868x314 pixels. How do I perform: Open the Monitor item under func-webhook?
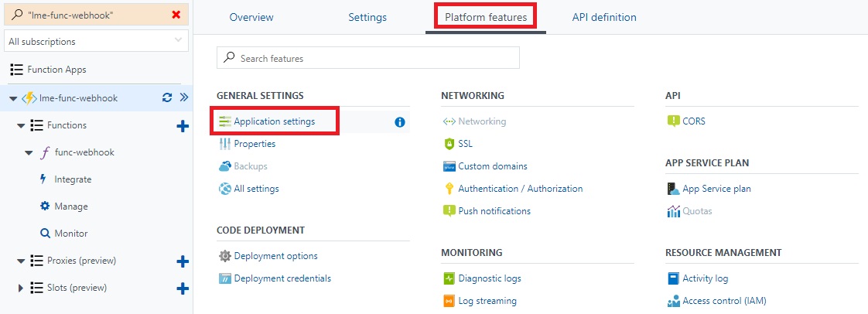click(x=71, y=234)
